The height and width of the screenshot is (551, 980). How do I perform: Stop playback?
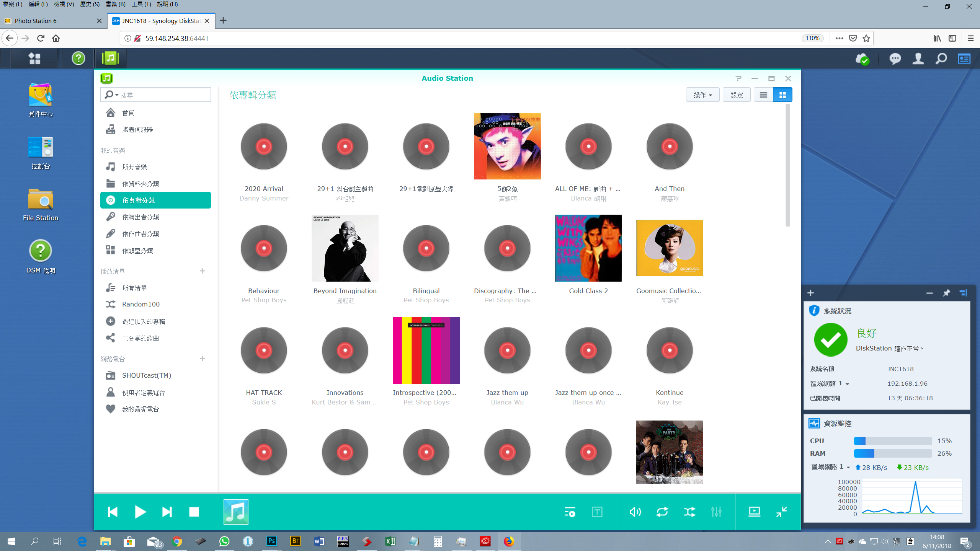tap(194, 512)
